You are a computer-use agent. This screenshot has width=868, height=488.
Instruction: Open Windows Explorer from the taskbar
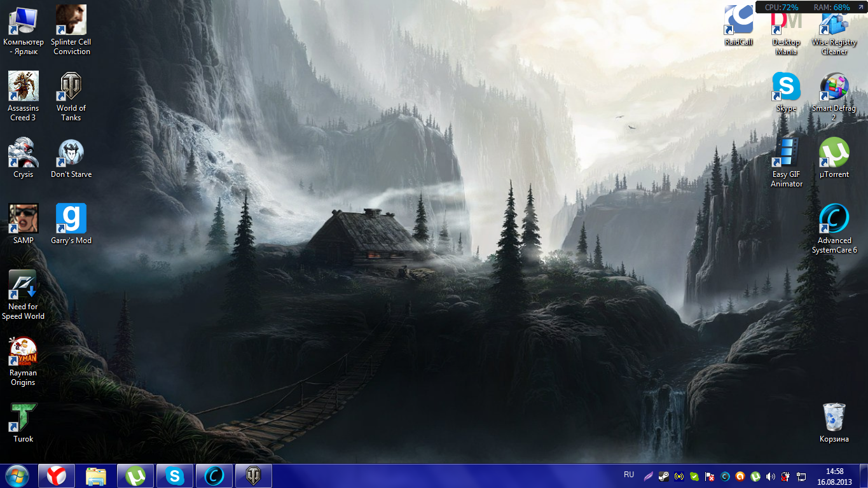click(96, 476)
